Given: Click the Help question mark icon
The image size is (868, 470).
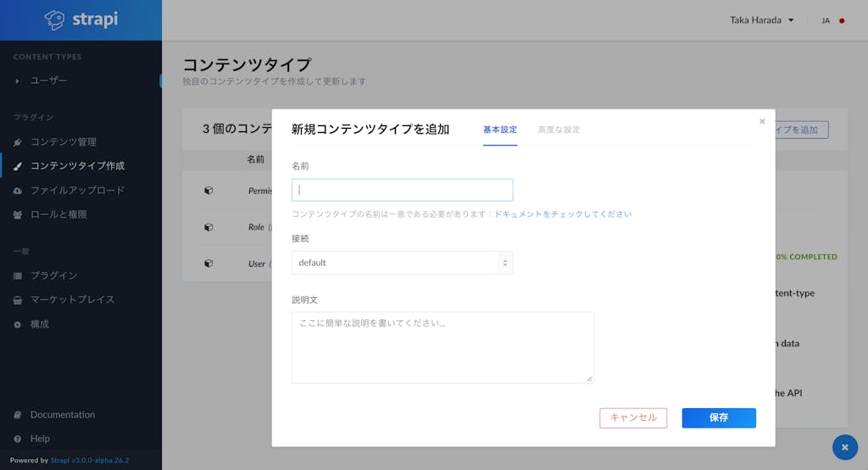Looking at the screenshot, I should pyautogui.click(x=18, y=439).
